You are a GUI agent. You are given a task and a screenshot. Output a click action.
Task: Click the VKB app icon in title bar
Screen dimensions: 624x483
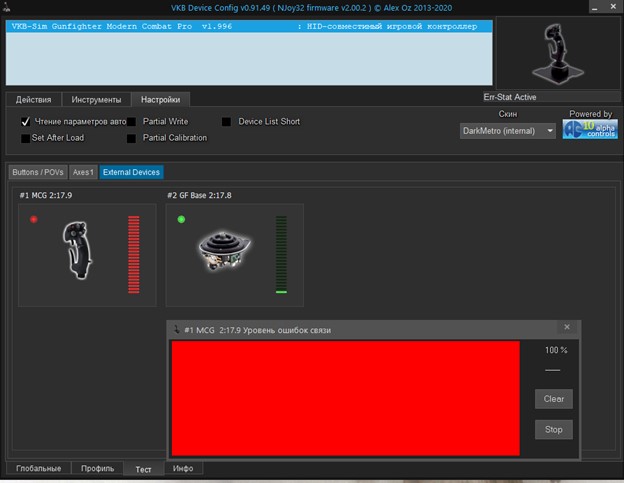(7, 7)
